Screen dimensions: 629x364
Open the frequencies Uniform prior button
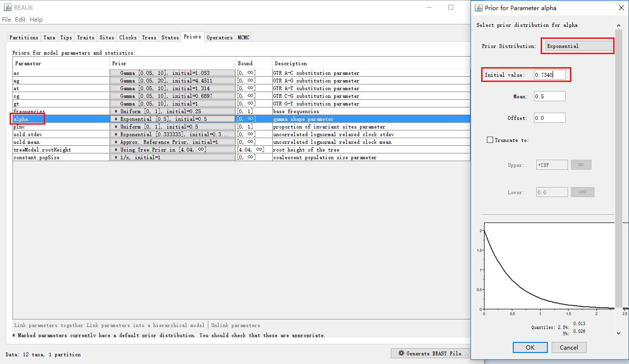click(172, 111)
